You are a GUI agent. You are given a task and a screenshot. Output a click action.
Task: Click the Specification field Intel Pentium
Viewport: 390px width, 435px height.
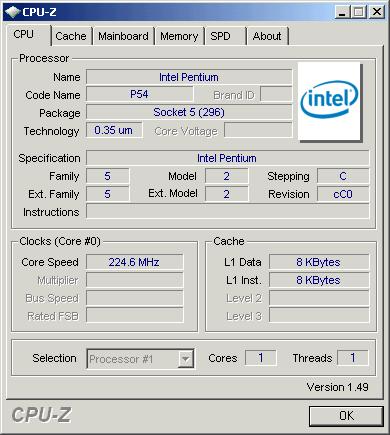(227, 158)
